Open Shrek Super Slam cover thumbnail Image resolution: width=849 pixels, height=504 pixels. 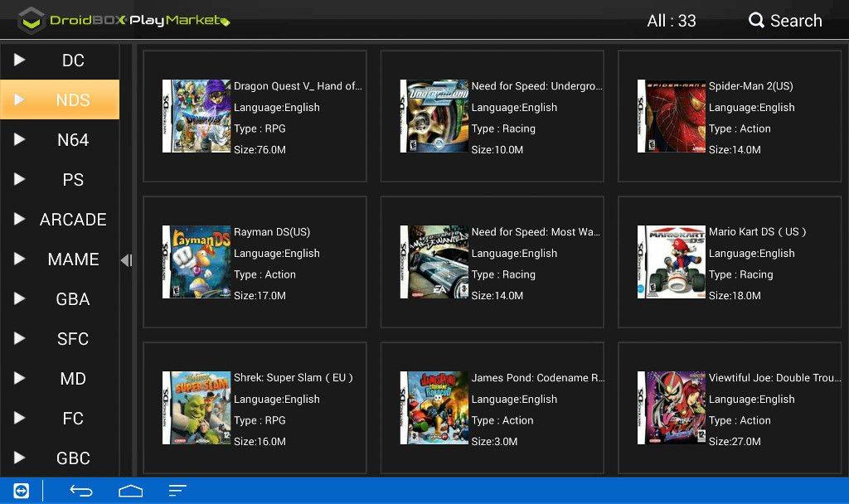tap(196, 408)
